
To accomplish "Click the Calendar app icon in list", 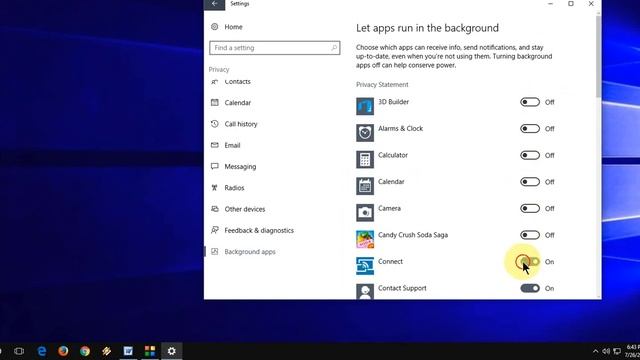I will click(365, 186).
